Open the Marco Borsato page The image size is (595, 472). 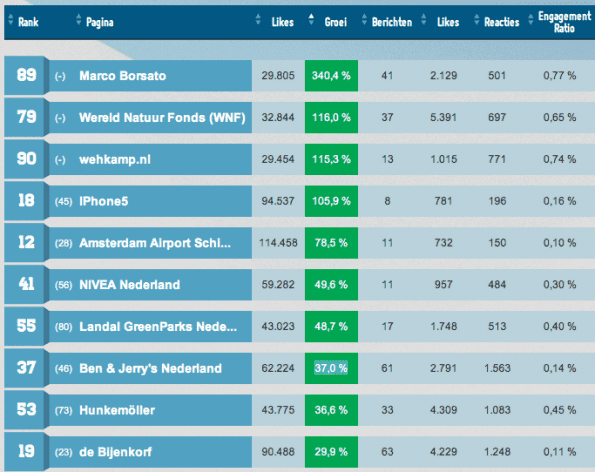[123, 76]
